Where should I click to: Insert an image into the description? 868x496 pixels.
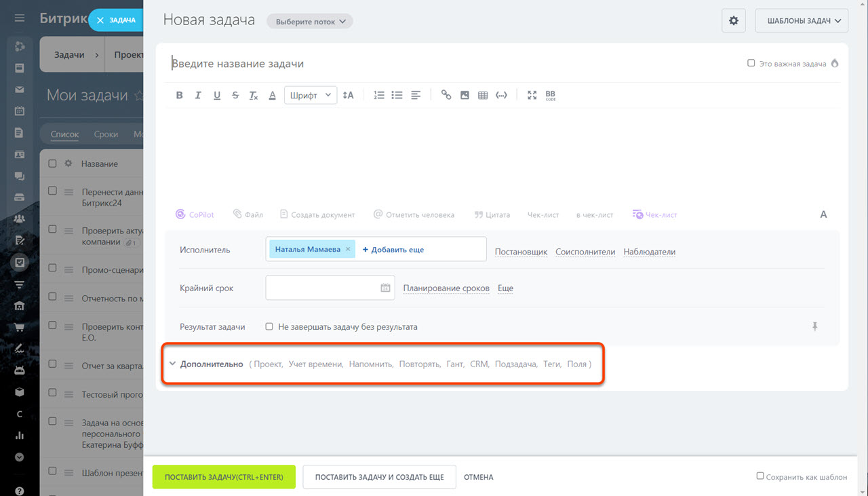click(465, 95)
